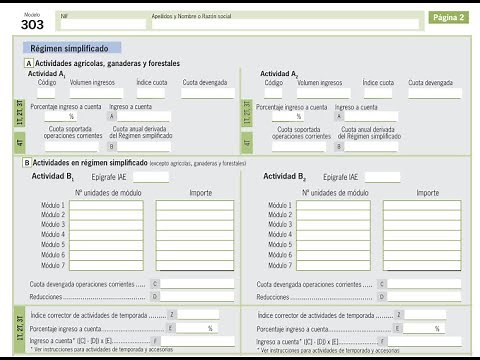Focus Cuota devengada box C, Actividad B2
Image resolution: width=480 pixels, height=360 pixels.
(x=424, y=284)
